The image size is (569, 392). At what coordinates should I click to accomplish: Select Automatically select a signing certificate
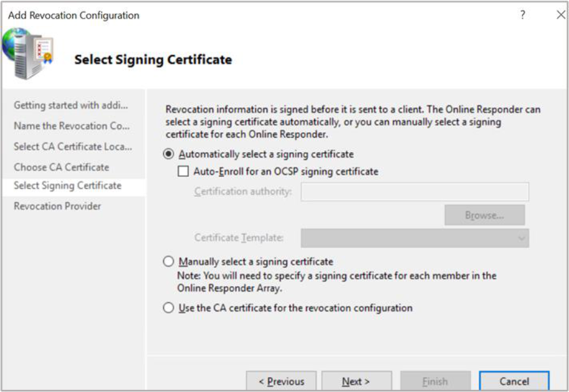point(168,154)
